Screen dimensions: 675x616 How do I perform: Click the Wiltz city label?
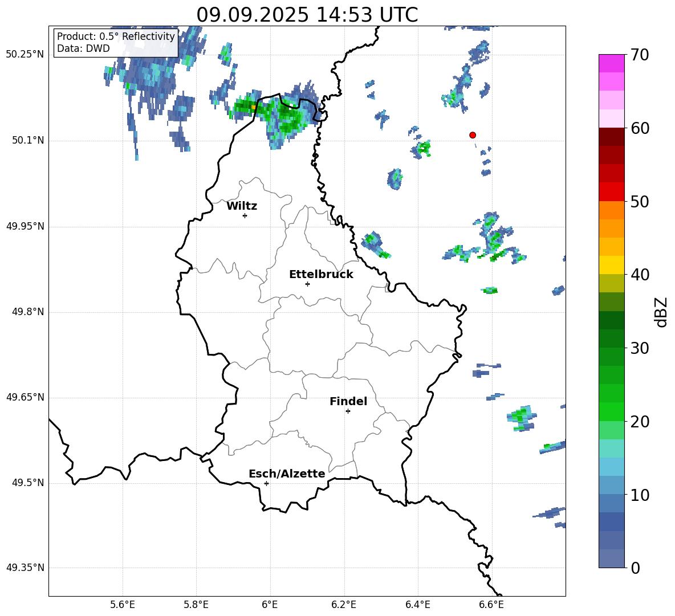(242, 206)
